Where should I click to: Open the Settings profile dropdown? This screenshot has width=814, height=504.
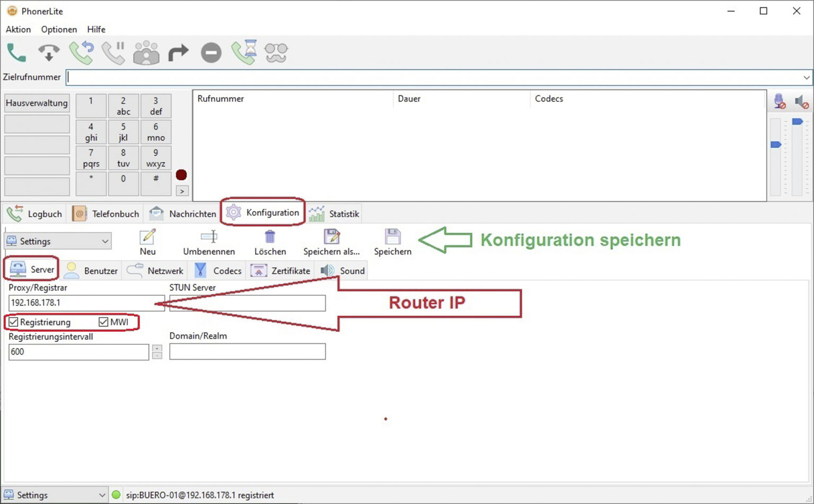(x=58, y=241)
